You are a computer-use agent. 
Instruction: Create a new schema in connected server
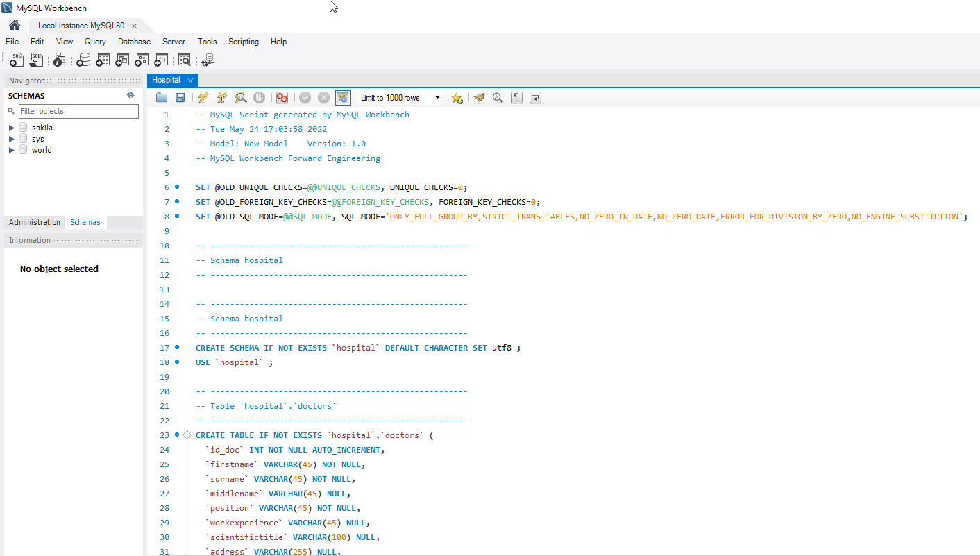click(83, 60)
